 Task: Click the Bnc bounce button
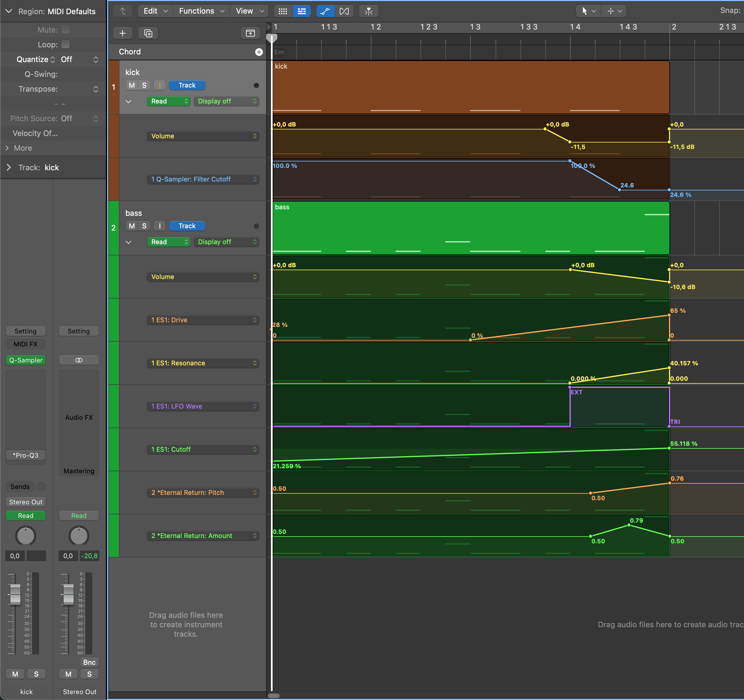[x=89, y=662]
